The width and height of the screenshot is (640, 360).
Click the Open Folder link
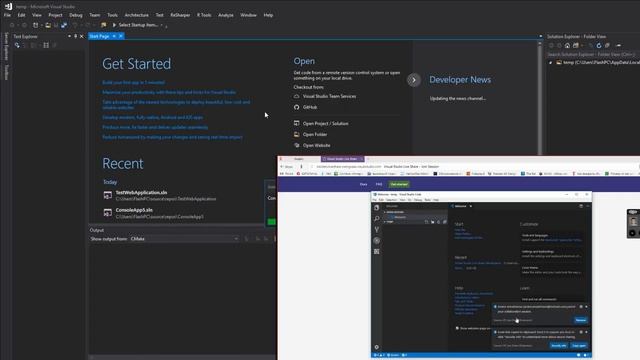pos(315,134)
